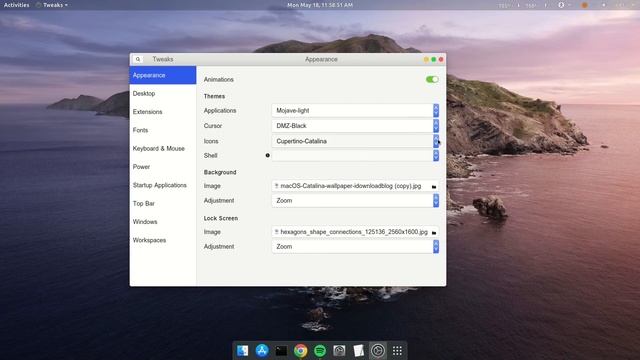
Task: Open Spotify from the dock
Action: (320, 351)
